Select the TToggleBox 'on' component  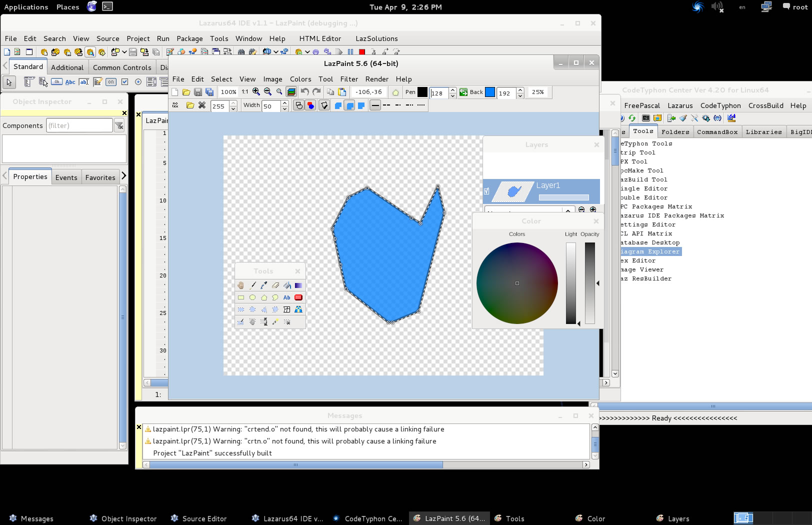click(111, 82)
